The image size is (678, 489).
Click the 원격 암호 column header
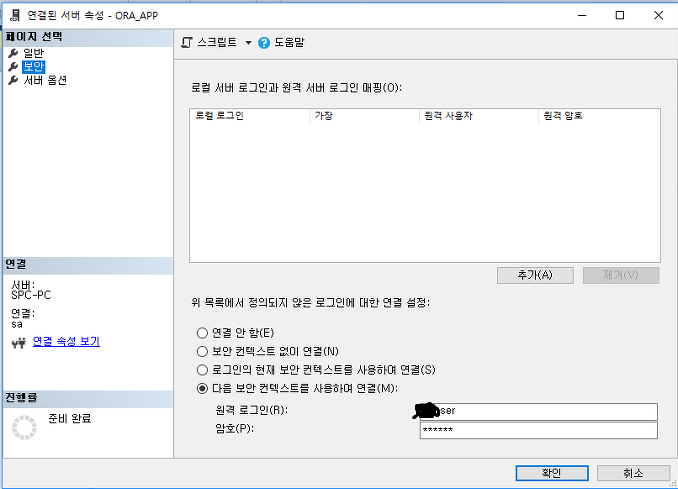pos(599,116)
